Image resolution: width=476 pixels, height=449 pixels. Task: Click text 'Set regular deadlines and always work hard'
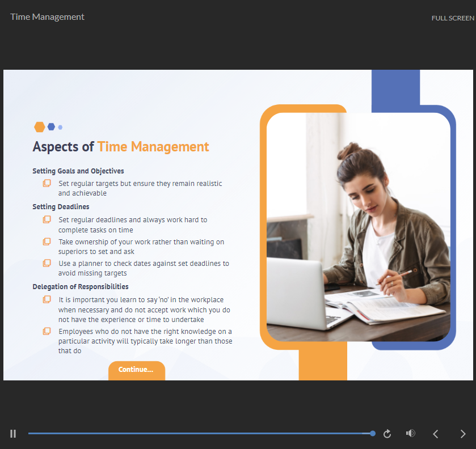[x=129, y=219]
